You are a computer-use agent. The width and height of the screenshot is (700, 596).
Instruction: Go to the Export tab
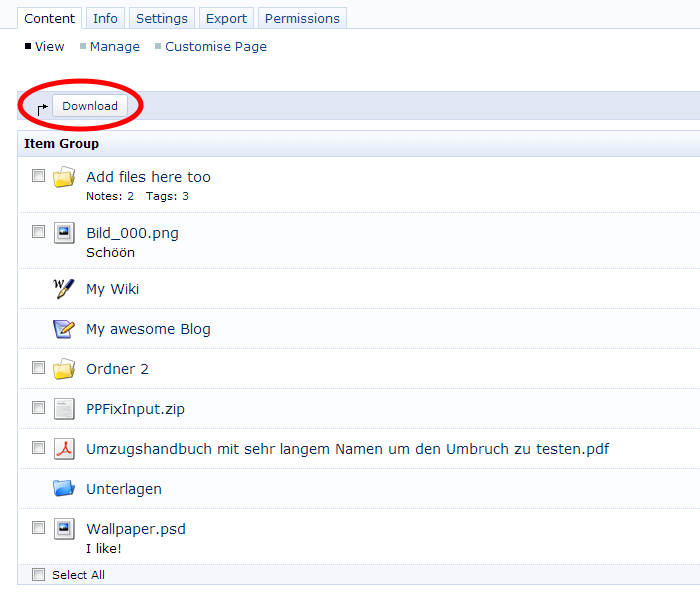(226, 18)
